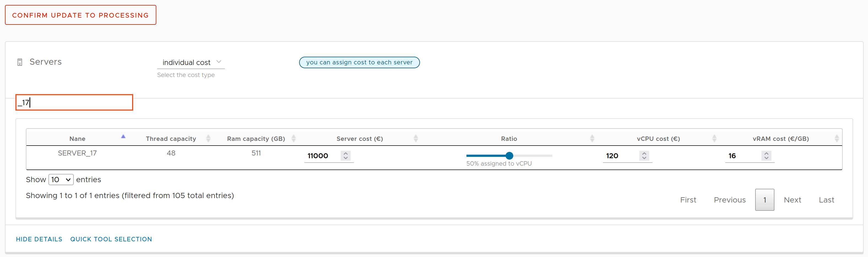Sort by Server cost (€) column
Viewport: 868px width, 257px height.
point(416,138)
